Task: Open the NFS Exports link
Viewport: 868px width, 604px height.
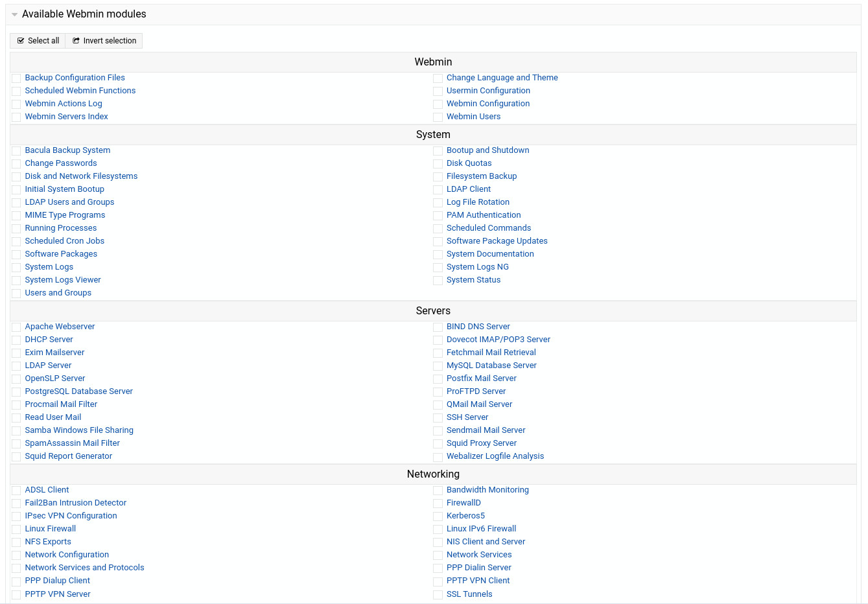Action: pos(48,542)
